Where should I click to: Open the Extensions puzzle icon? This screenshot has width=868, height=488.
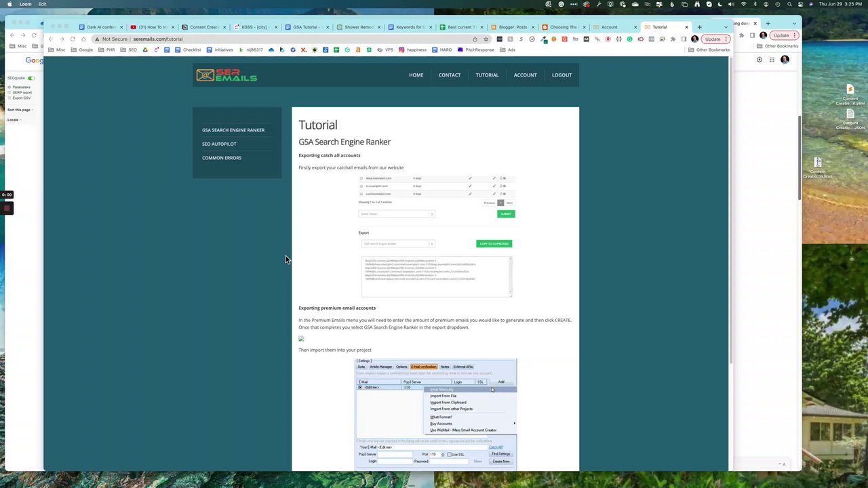pyautogui.click(x=673, y=39)
